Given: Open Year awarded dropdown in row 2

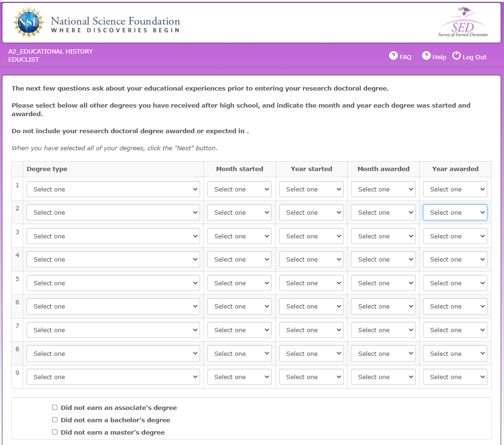Looking at the screenshot, I should point(455,212).
